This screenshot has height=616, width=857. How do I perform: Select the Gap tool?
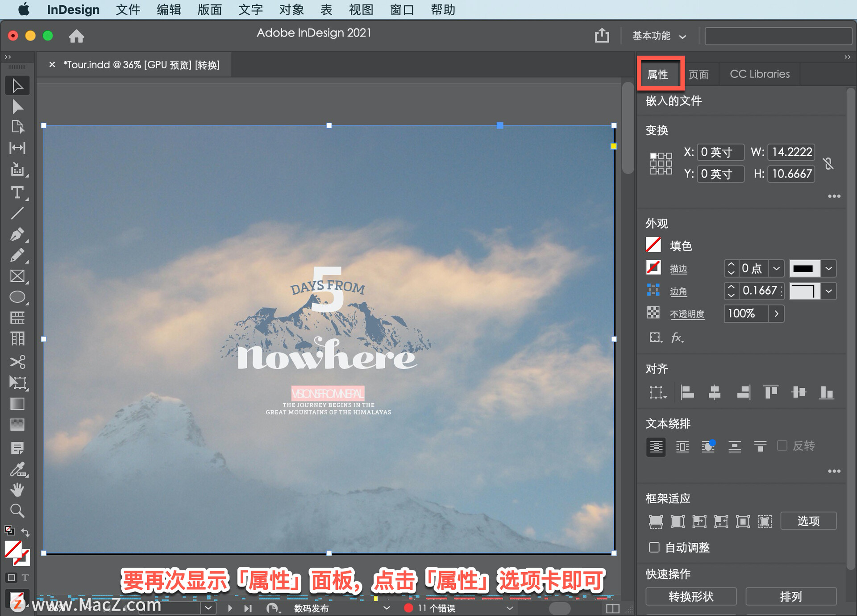[x=17, y=148]
